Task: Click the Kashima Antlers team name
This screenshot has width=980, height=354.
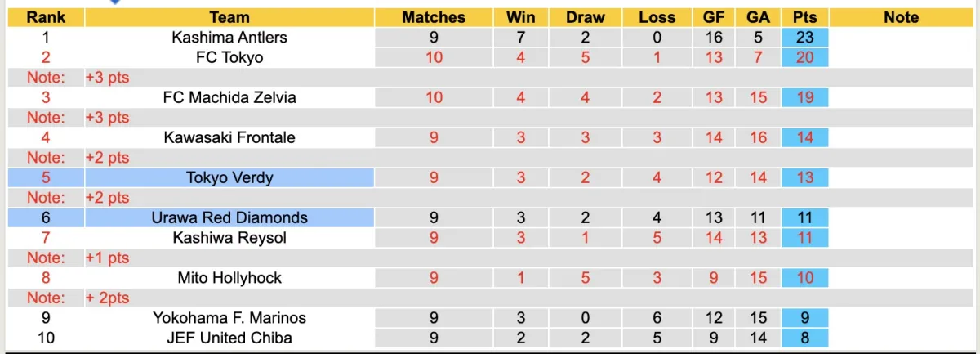Action: (229, 37)
